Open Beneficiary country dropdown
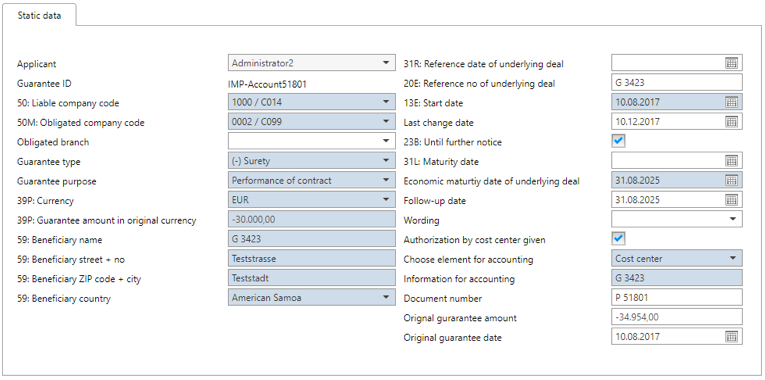 point(311,297)
